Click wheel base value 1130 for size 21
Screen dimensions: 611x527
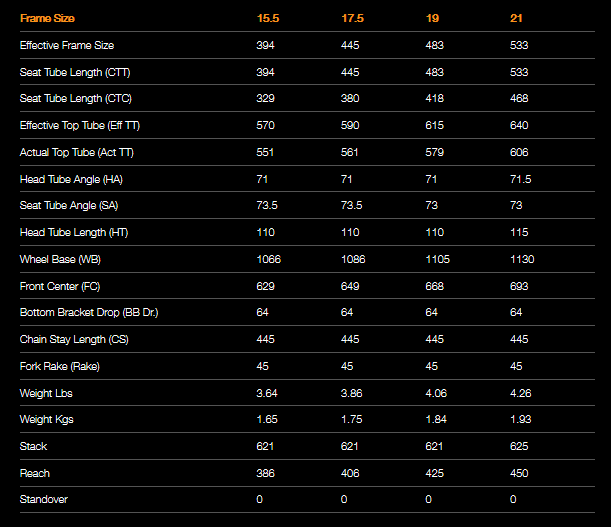click(x=522, y=259)
